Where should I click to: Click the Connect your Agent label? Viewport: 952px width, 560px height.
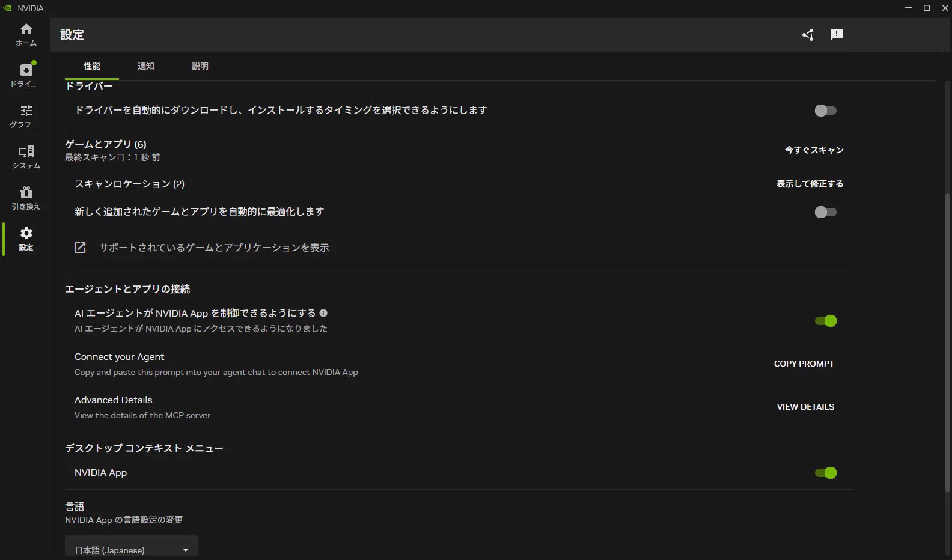tap(119, 357)
